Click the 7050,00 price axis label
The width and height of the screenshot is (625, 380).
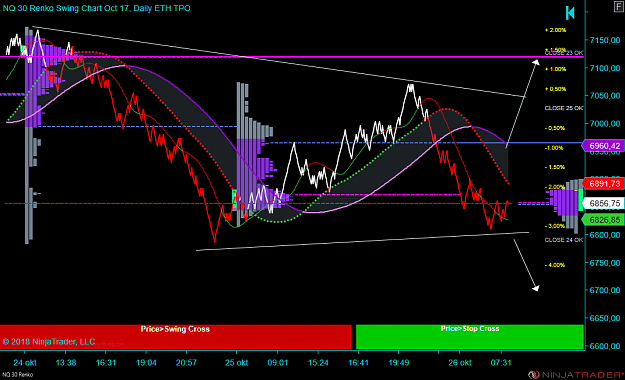click(605, 96)
